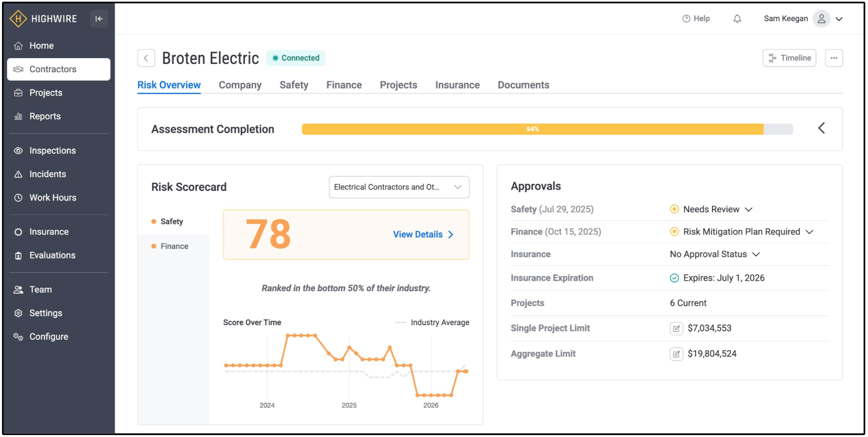
Task: Open the notifications bell
Action: [737, 19]
